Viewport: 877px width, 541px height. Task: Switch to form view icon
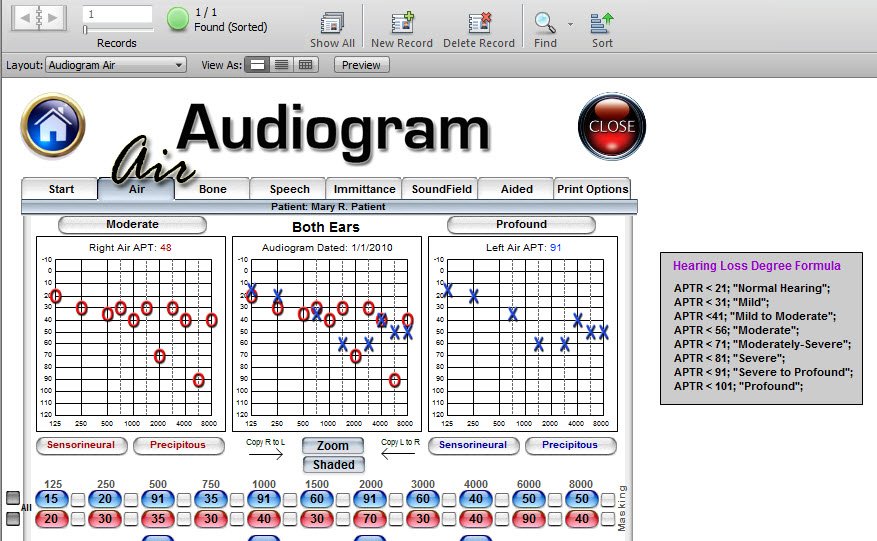(x=257, y=65)
